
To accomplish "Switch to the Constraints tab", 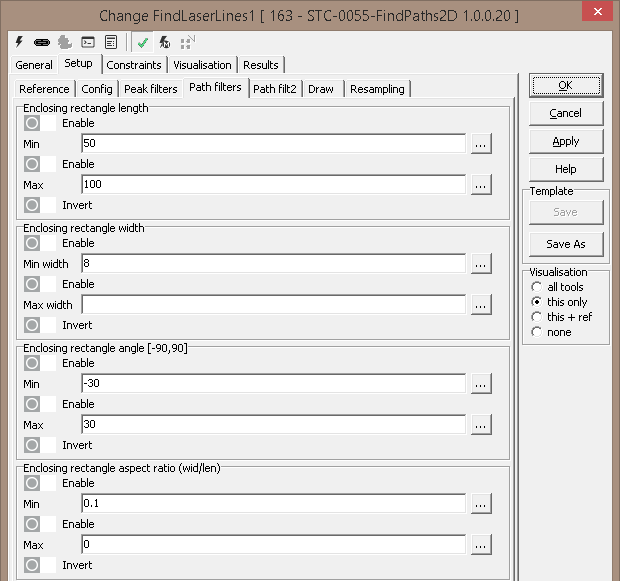I will tap(134, 65).
